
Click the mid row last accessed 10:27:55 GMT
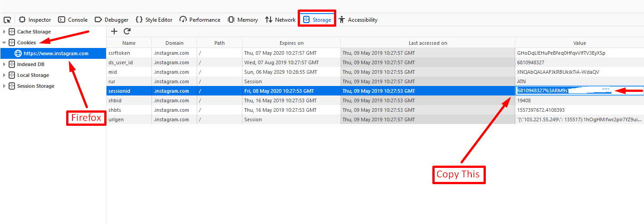[x=379, y=72]
